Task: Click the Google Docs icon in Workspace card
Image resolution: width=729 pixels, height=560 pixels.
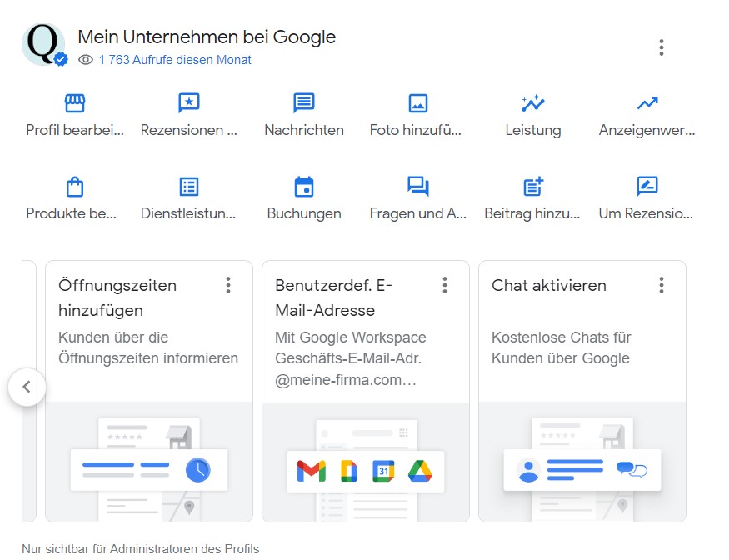Action: [x=349, y=471]
